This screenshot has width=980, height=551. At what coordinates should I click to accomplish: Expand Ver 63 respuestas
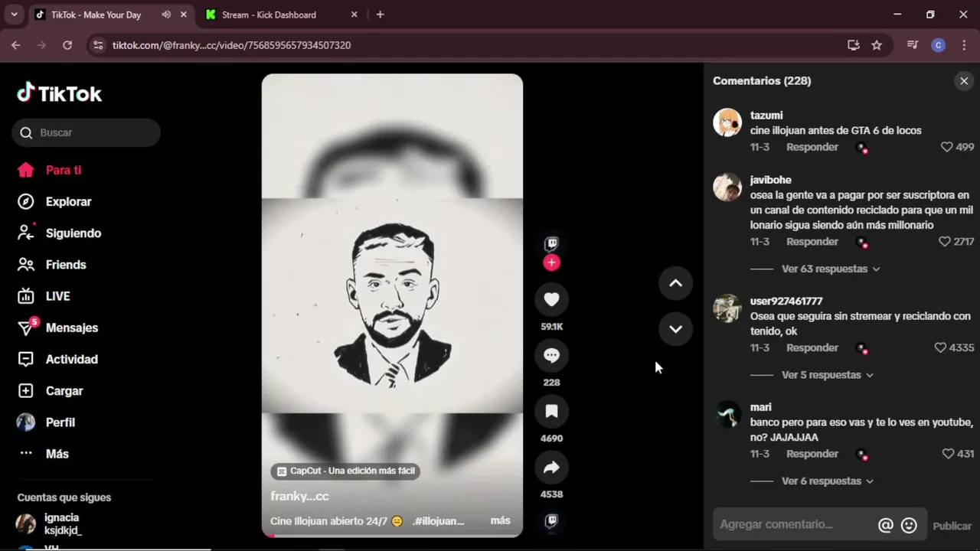[831, 269]
